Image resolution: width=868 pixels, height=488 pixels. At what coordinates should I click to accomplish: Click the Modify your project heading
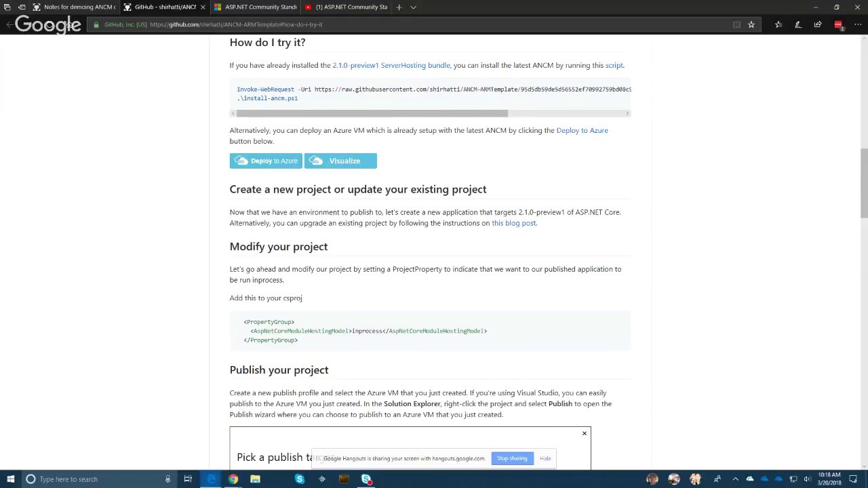tap(279, 247)
